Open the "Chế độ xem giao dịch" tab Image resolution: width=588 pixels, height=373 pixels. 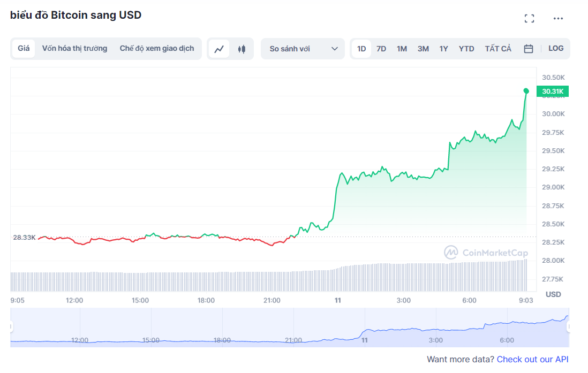tap(157, 48)
